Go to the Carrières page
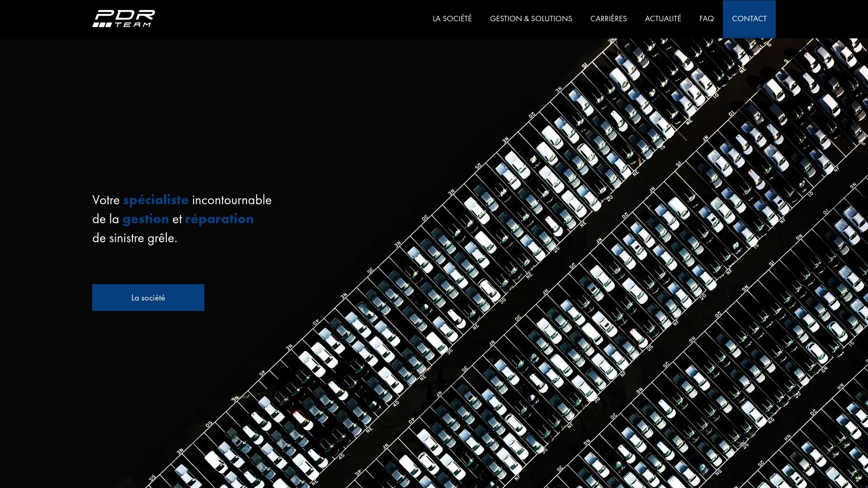 coord(608,19)
